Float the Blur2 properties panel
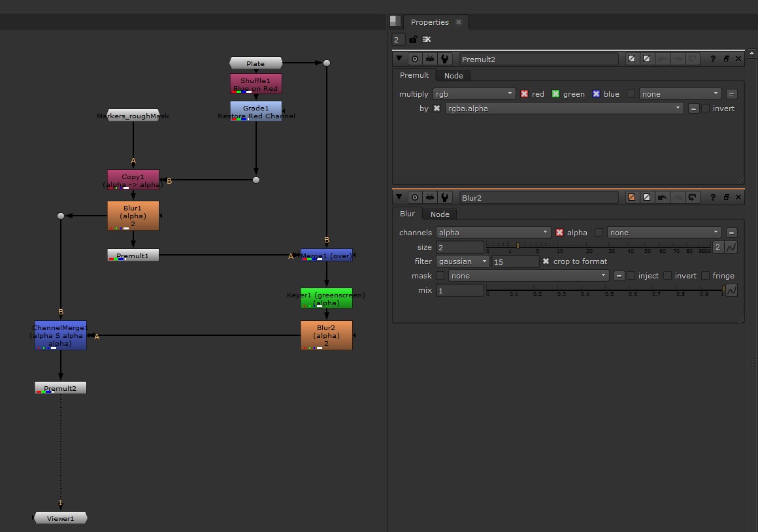The height and width of the screenshot is (532, 758). pyautogui.click(x=726, y=197)
